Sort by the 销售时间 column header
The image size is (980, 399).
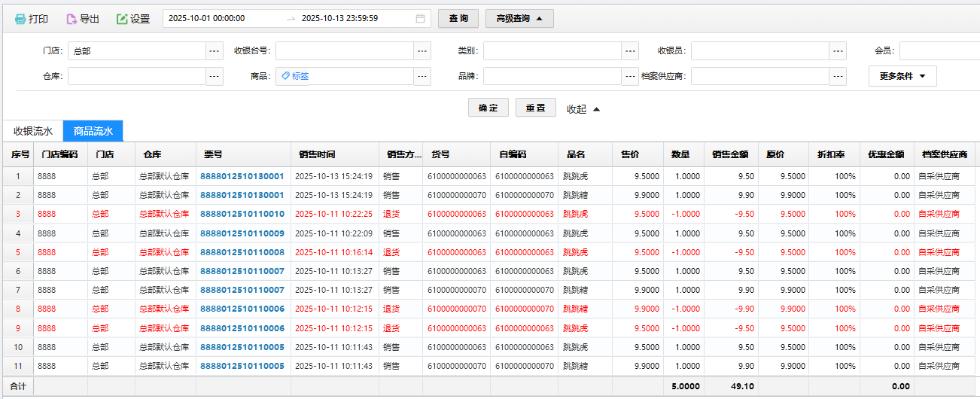click(x=317, y=154)
